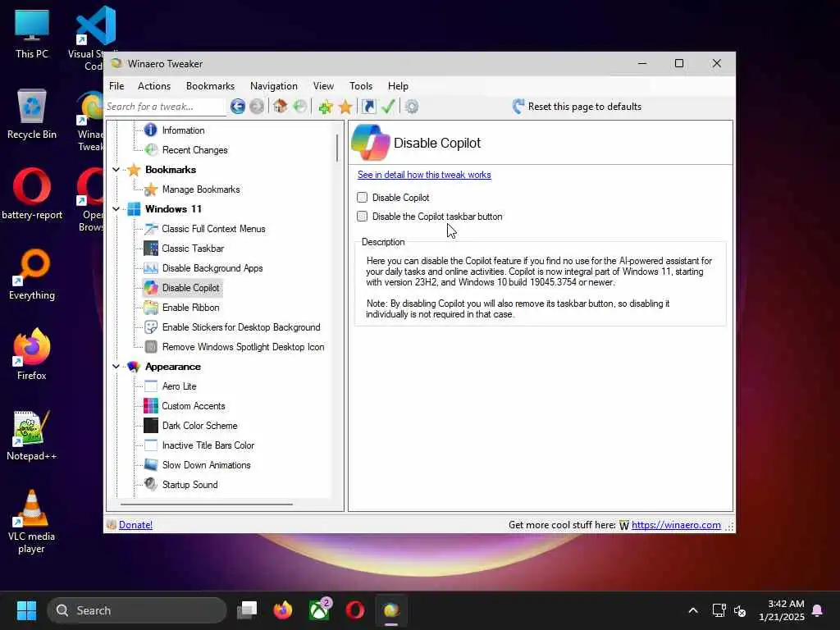Screen dimensions: 840x630
Task: Open See in detail how this tweak works link
Action: pos(424,175)
